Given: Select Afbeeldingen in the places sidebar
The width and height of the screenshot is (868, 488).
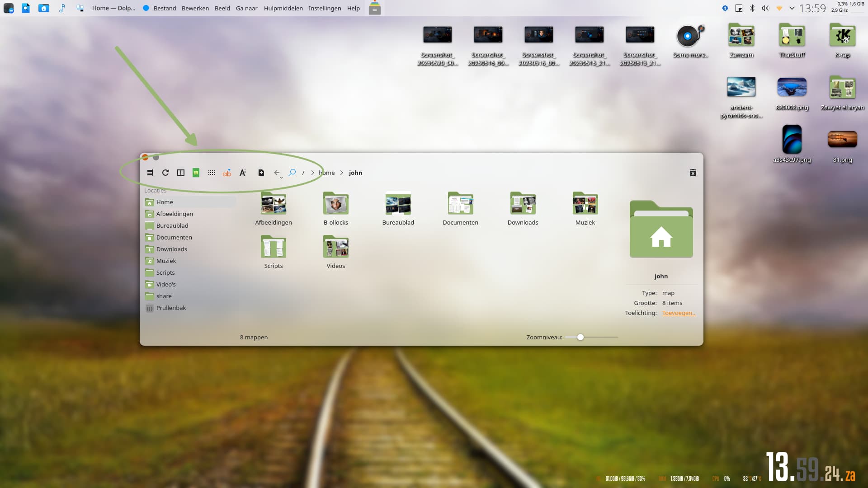Looking at the screenshot, I should click(190, 214).
